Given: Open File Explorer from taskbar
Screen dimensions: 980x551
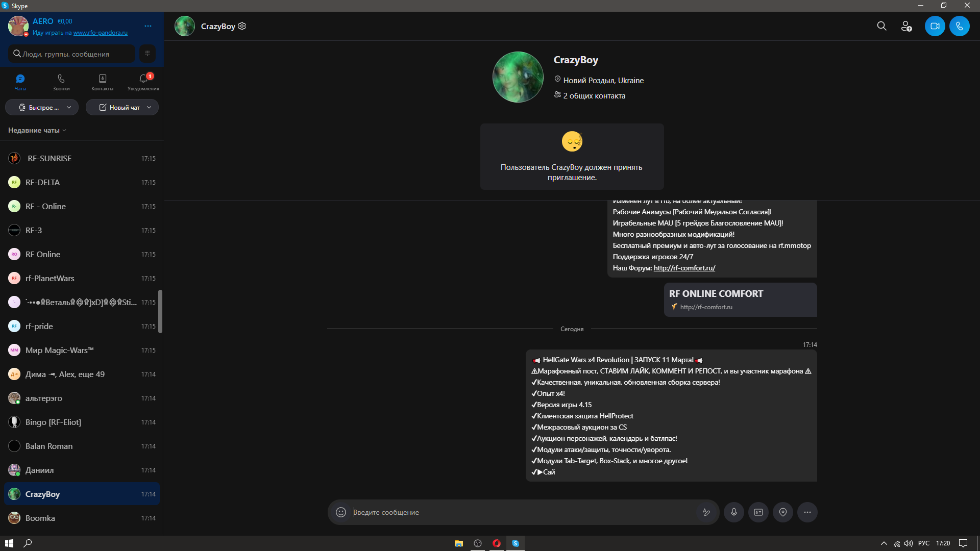Looking at the screenshot, I should [x=458, y=543].
